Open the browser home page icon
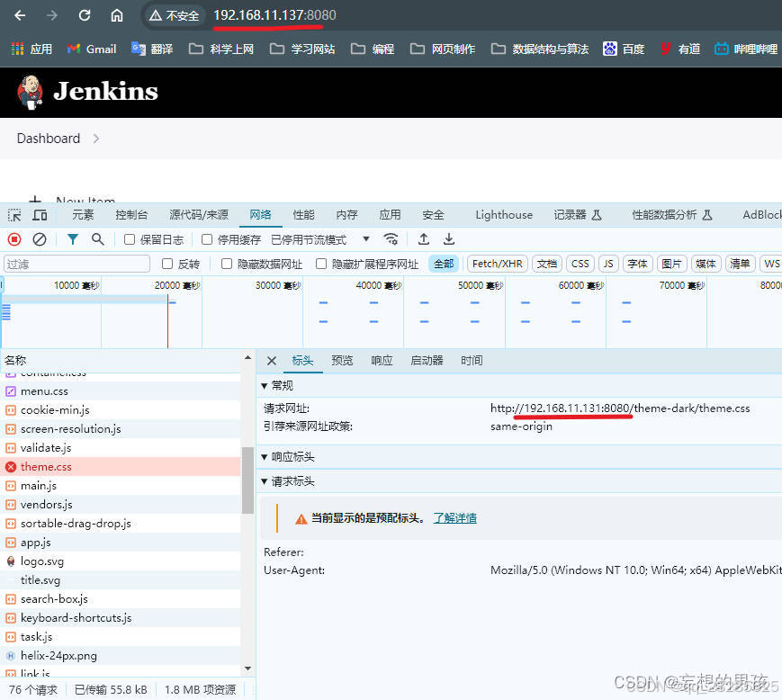This screenshot has width=782, height=700. point(117,15)
